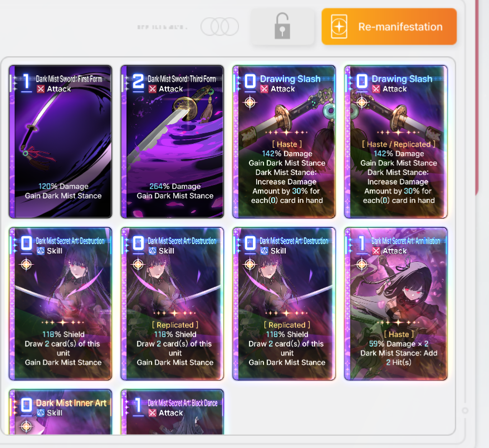The image size is (489, 448).
Task: Select the Dark Mist Sword: Third Form card
Action: coord(172,142)
